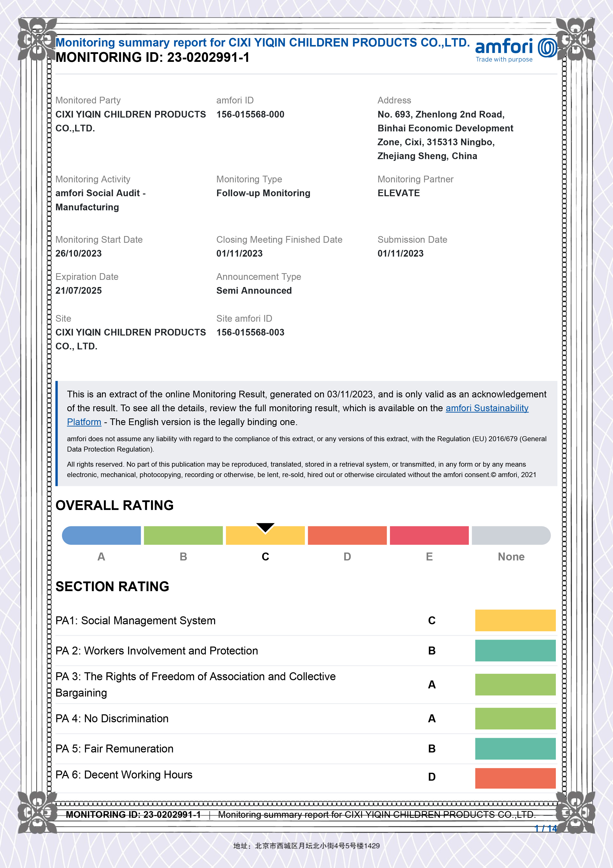Click the rating letter D for PA 6
Screen dimensions: 613x868
432,777
